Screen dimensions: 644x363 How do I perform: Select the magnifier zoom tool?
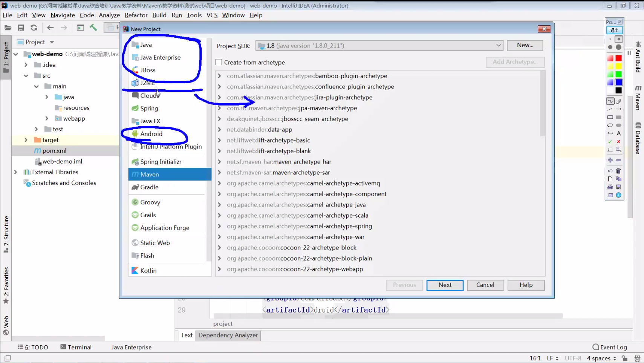(x=619, y=150)
